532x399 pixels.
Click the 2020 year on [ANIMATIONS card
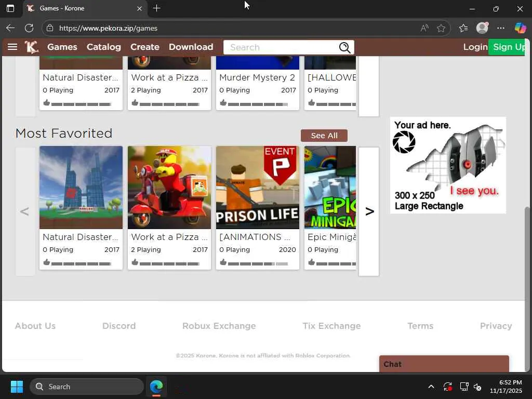tap(287, 250)
